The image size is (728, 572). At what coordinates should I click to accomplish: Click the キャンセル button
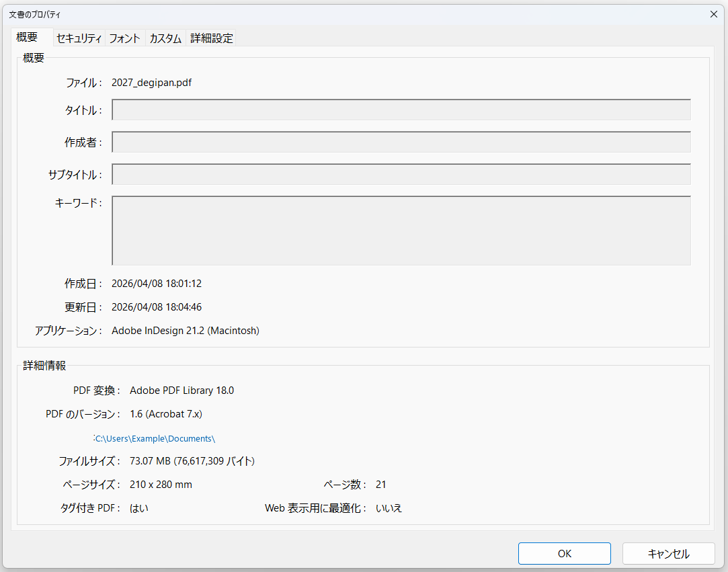click(x=669, y=553)
